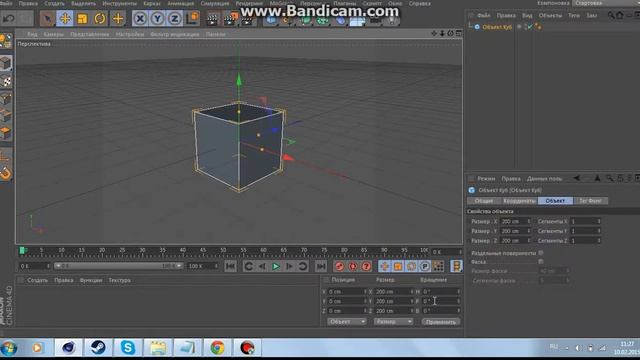Go to the end of animation
Image resolution: width=640 pixels, height=360 pixels.
click(321, 267)
